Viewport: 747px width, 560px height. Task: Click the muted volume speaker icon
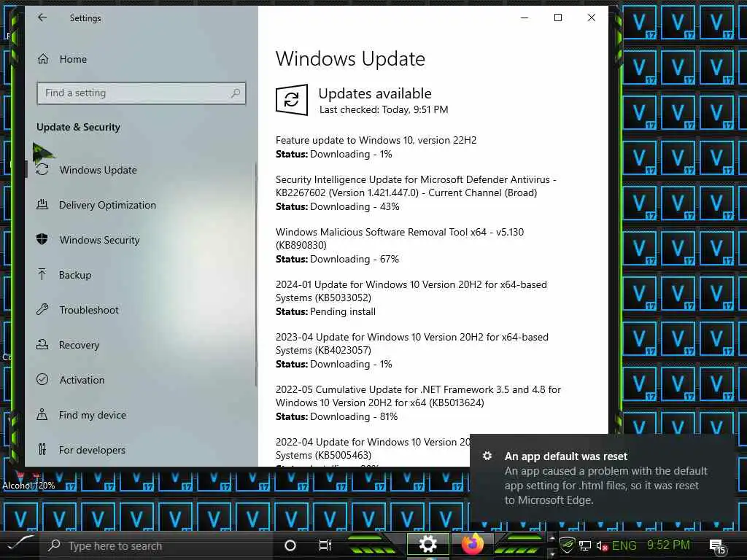[x=602, y=545]
